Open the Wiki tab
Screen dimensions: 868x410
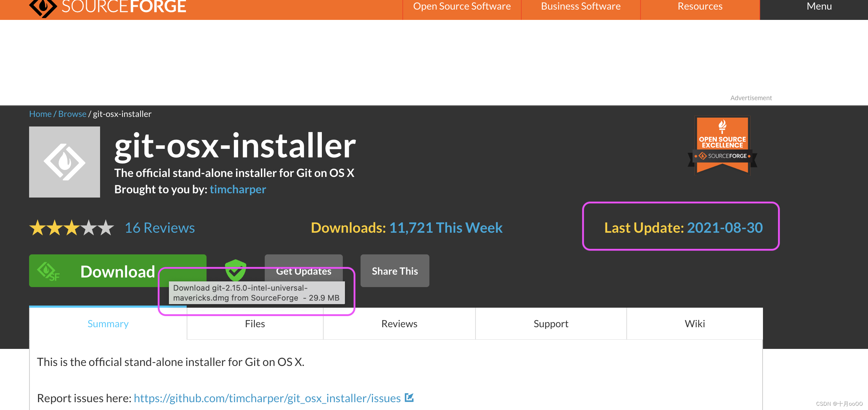(694, 324)
